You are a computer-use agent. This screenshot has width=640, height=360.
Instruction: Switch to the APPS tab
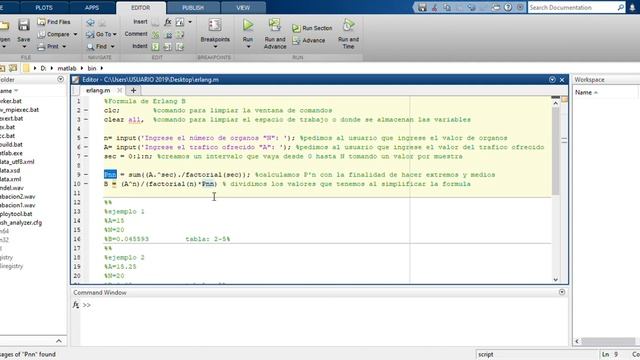coord(92,8)
